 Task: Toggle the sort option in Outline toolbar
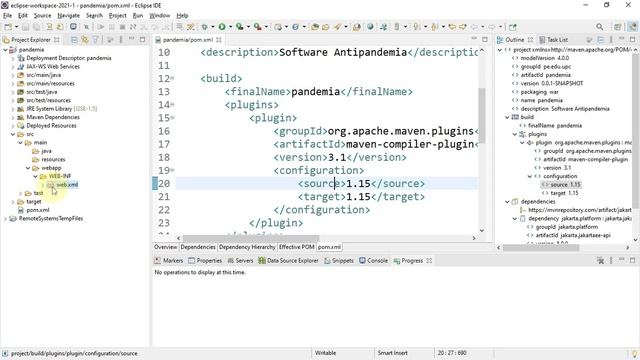click(x=589, y=40)
